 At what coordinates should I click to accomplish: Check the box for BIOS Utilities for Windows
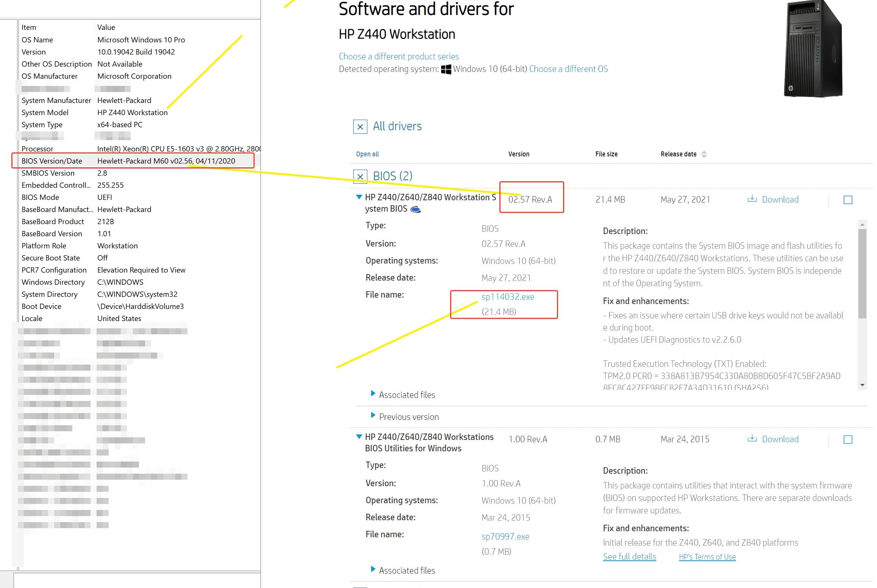pyautogui.click(x=848, y=440)
